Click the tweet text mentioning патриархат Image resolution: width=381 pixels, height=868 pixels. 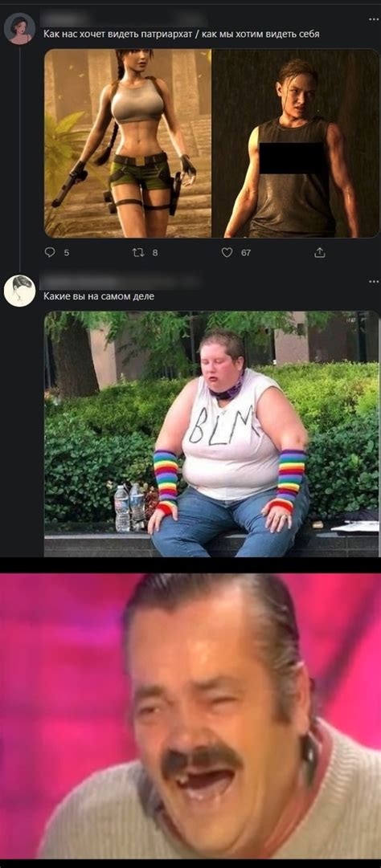tap(182, 35)
